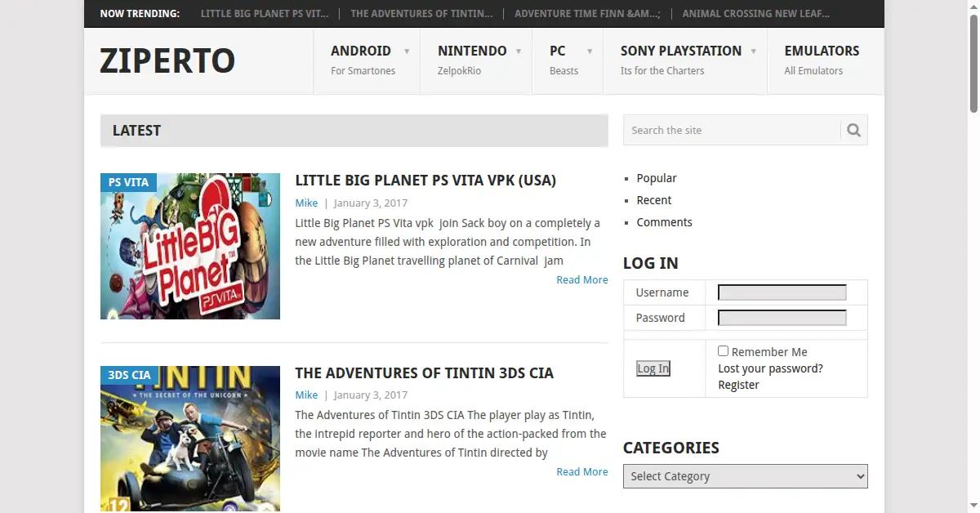Click the Log In button

tap(653, 368)
